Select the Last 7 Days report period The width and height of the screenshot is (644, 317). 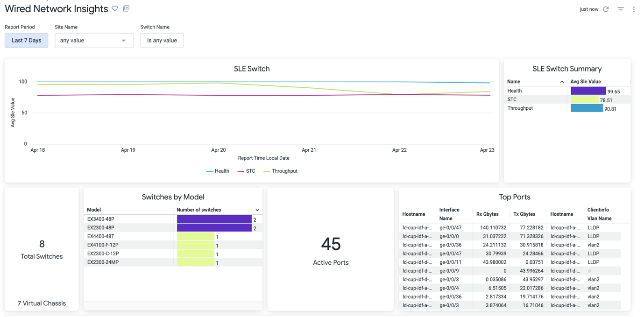[x=27, y=41]
